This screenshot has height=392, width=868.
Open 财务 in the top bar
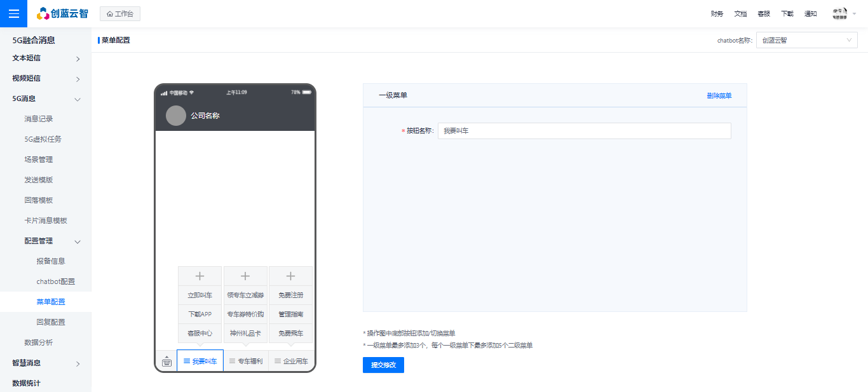pyautogui.click(x=717, y=14)
